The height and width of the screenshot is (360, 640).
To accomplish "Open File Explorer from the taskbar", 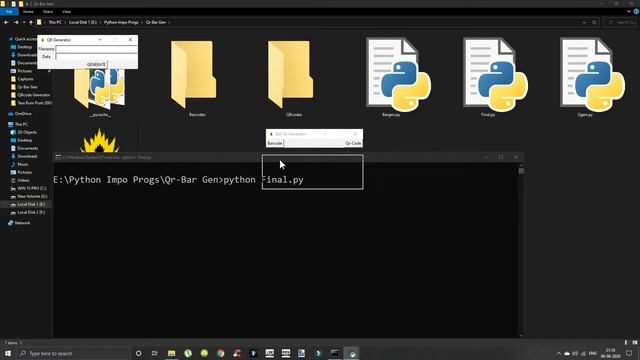I will coord(171,353).
